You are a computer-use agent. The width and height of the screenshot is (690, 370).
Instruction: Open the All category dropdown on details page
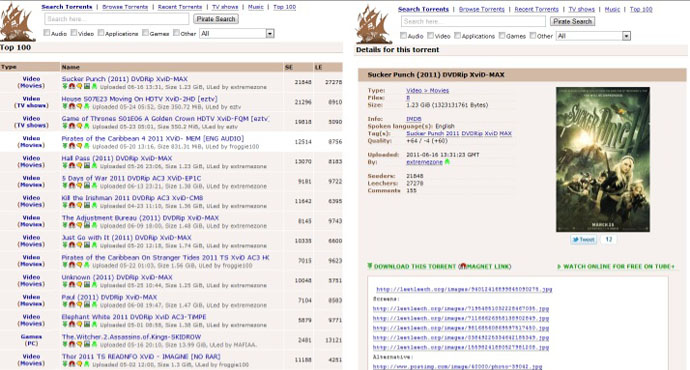[x=593, y=36]
